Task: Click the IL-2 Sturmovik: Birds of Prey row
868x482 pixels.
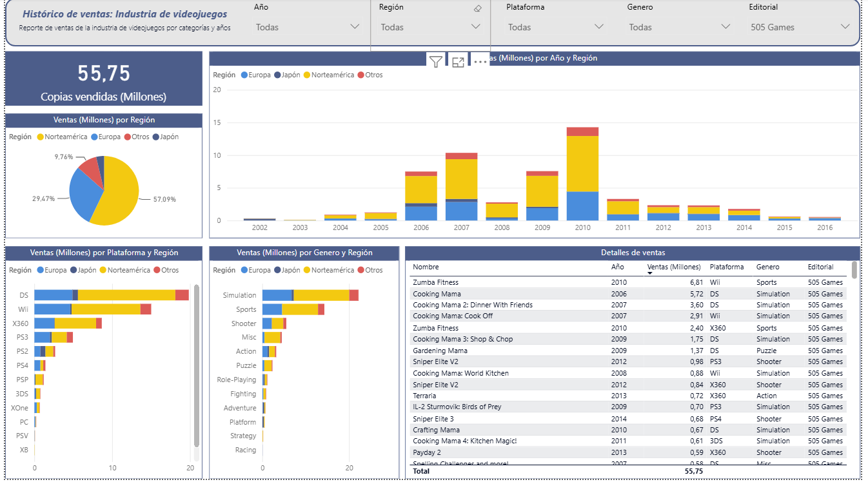Action: point(628,407)
